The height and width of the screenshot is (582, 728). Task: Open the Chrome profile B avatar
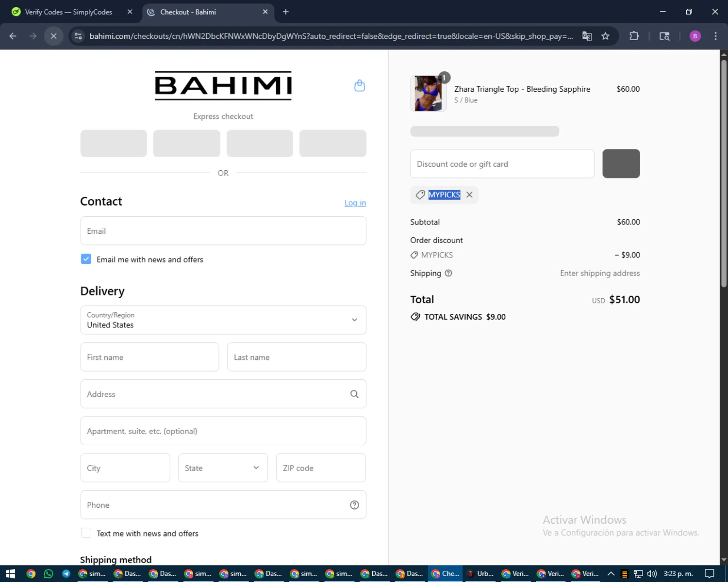[695, 36]
